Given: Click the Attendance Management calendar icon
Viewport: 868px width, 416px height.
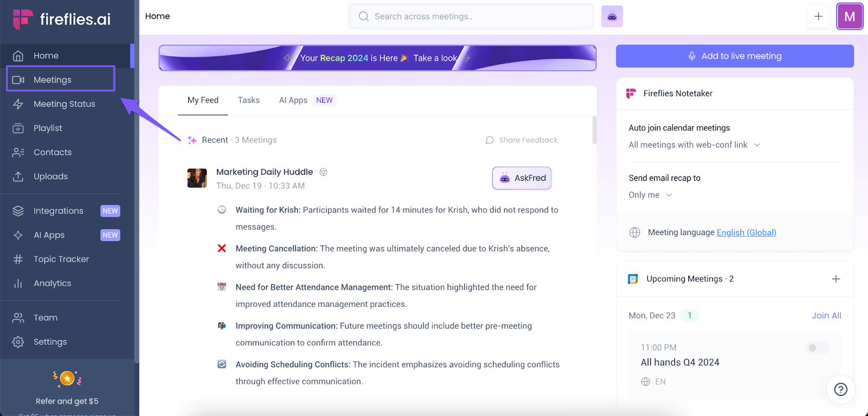Looking at the screenshot, I should pos(222,287).
